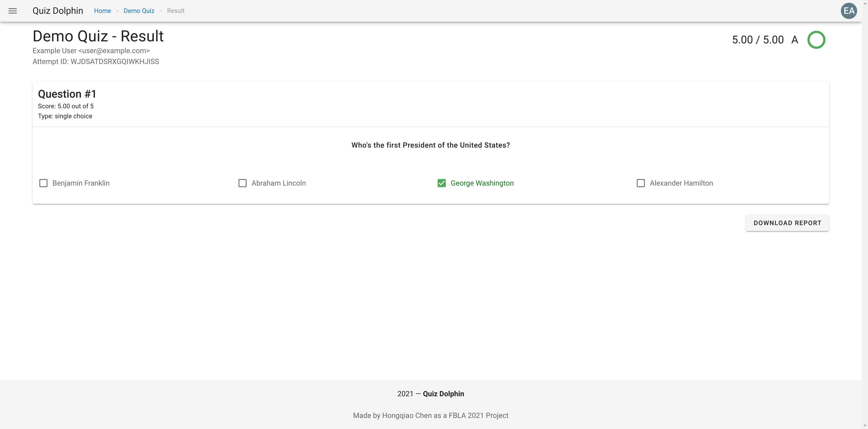868x429 pixels.
Task: Click the green checkmark icon on George Washington
Action: coord(441,183)
